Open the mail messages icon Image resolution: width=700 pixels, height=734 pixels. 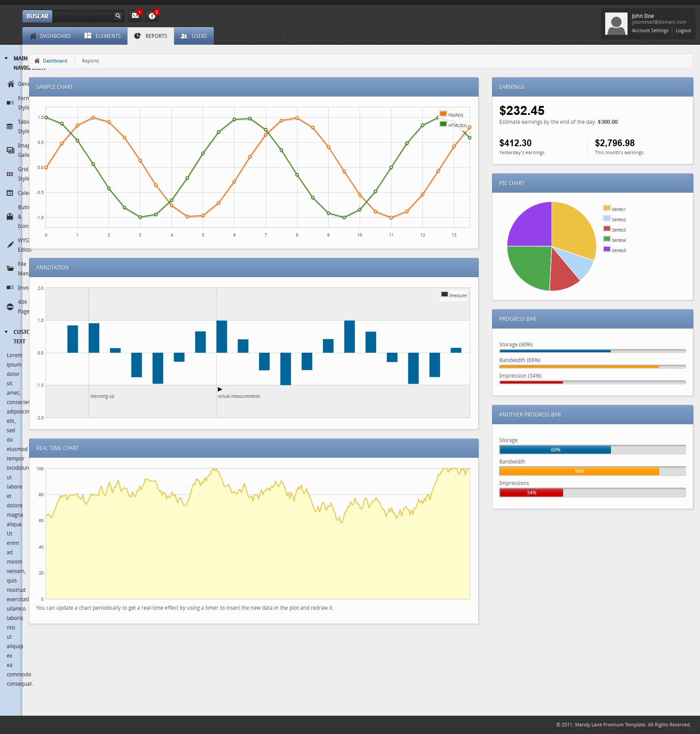pyautogui.click(x=135, y=16)
